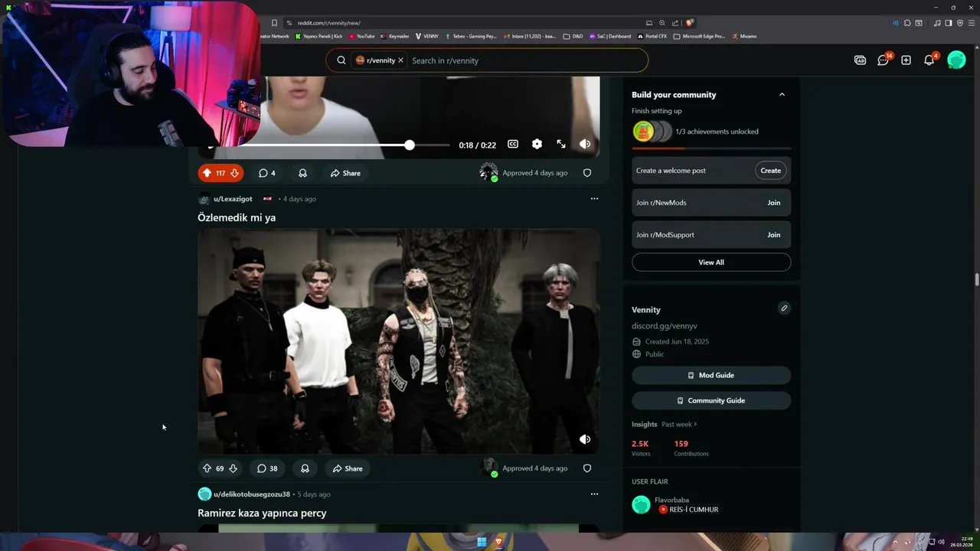This screenshot has height=551, width=980.
Task: Open Reddit chat with 14 notifications
Action: pyautogui.click(x=884, y=60)
